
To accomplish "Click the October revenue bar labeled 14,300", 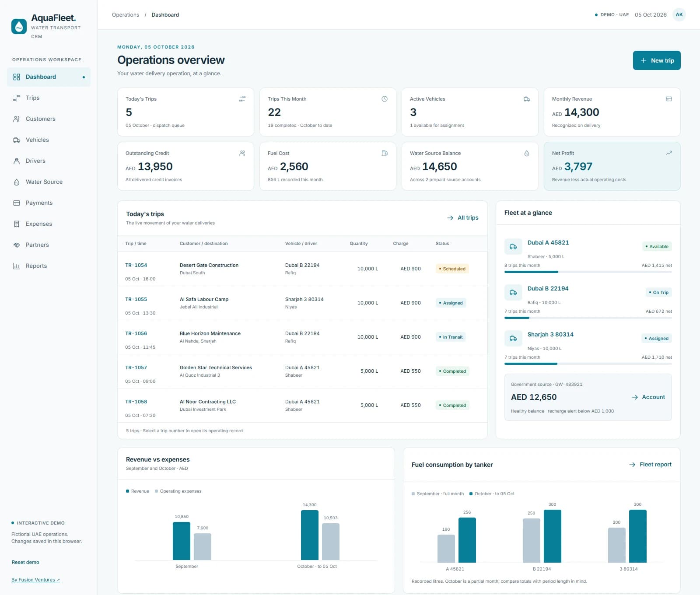I will 310,535.
